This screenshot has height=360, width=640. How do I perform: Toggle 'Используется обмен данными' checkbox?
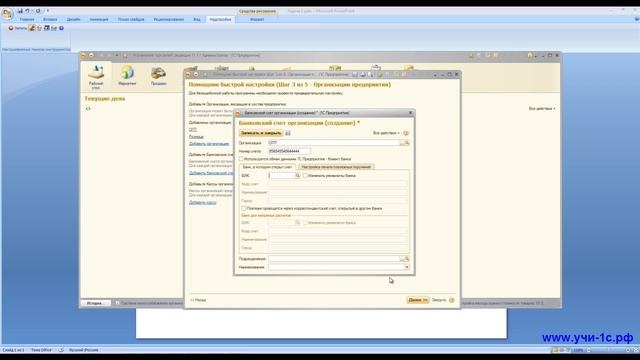[241, 159]
